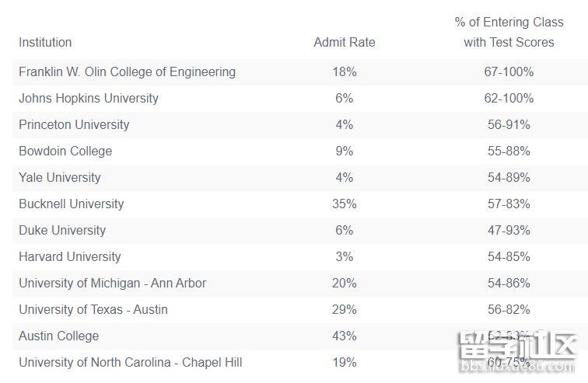The height and width of the screenshot is (383, 588).
Task: Click Princeton University in the table
Action: (x=74, y=124)
